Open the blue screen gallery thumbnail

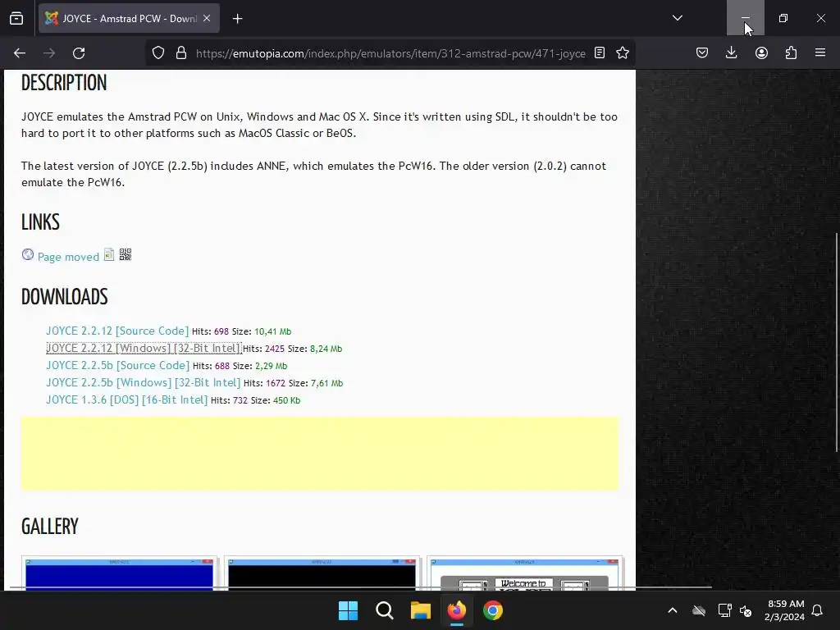pyautogui.click(x=119, y=573)
